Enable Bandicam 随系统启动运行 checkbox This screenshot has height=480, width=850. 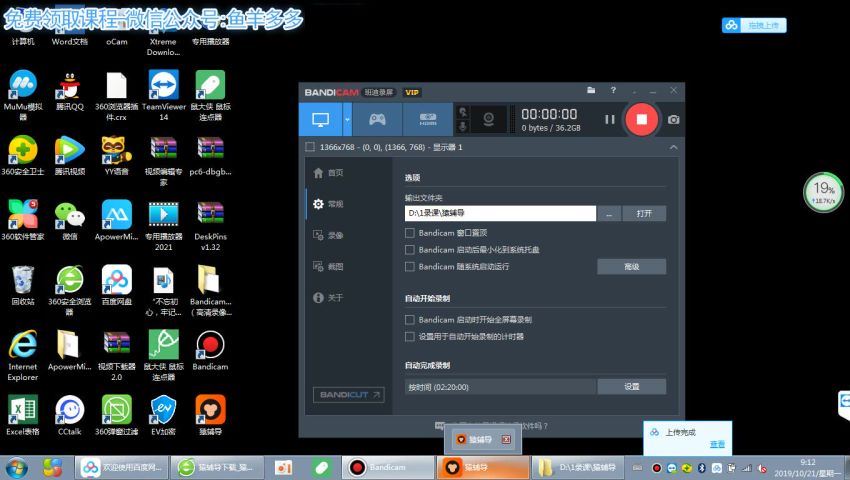tap(410, 267)
